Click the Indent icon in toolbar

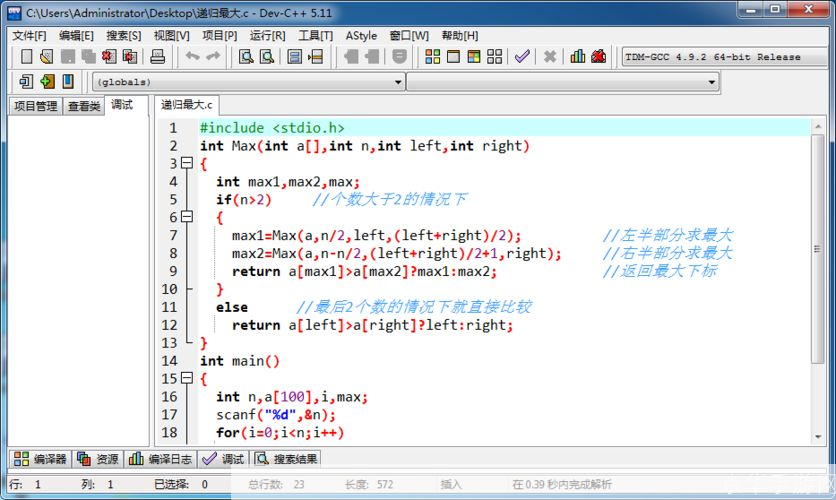point(351,57)
